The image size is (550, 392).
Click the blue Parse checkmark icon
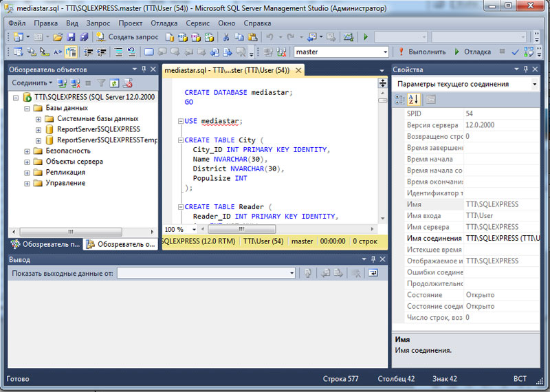pos(515,52)
